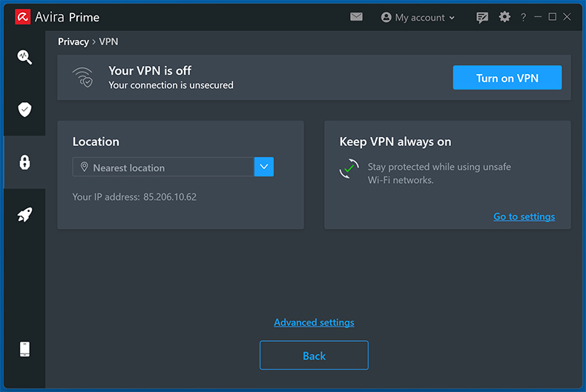This screenshot has height=392, width=586.
Task: Click the mobile device icon in sidebar
Action: (x=24, y=349)
